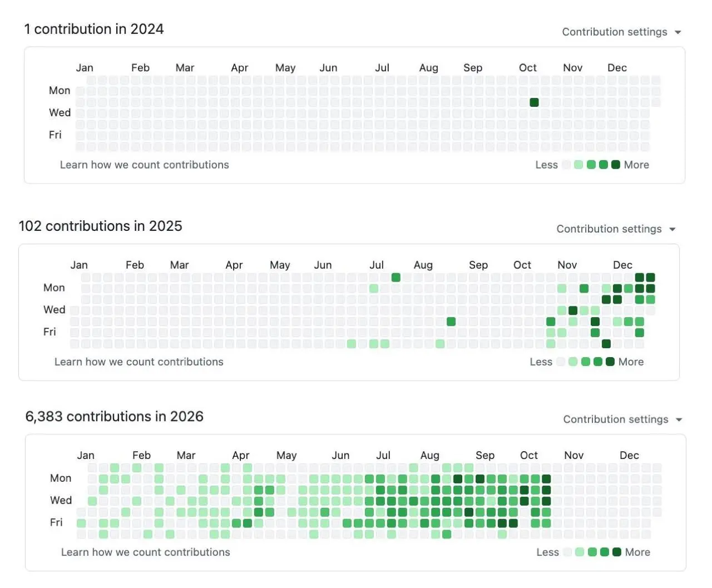Image resolution: width=712 pixels, height=588 pixels.
Task: Open 'Learn how we count contributions' under 2026 graph
Action: pyautogui.click(x=146, y=552)
